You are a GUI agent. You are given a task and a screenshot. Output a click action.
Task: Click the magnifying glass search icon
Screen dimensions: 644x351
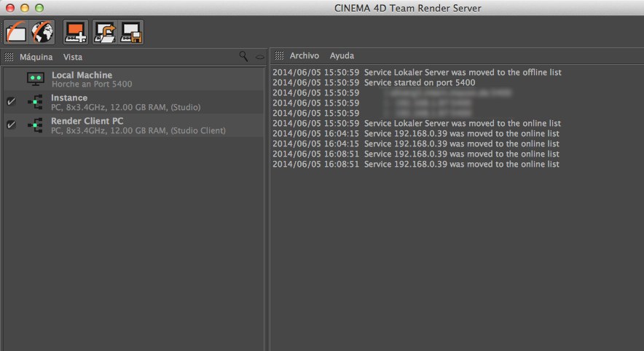[x=243, y=56]
